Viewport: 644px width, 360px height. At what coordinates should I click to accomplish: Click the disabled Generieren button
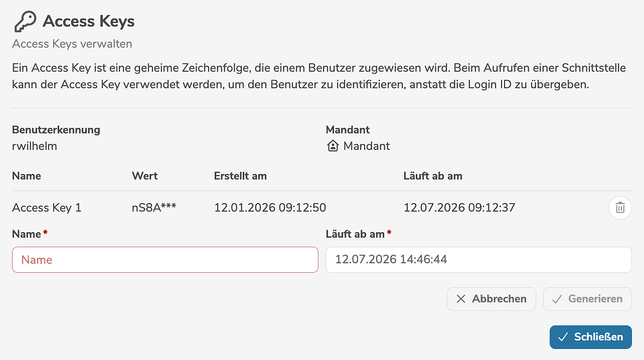pyautogui.click(x=587, y=299)
